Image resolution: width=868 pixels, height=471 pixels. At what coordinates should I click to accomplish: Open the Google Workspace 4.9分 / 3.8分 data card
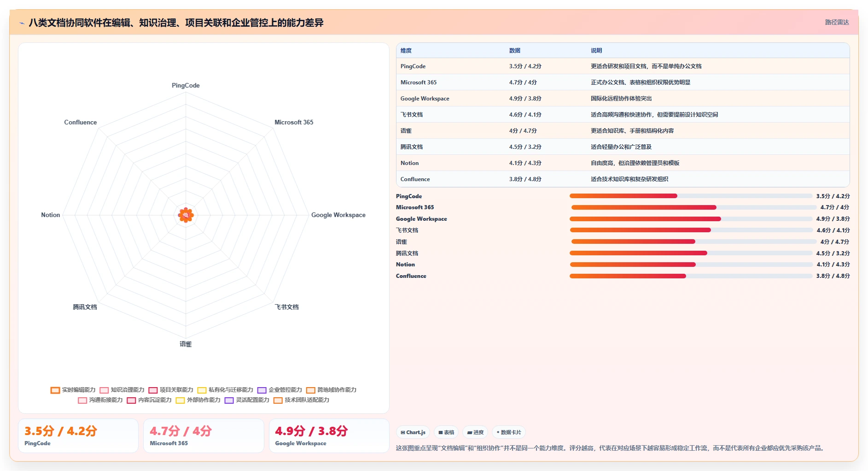pos(329,436)
